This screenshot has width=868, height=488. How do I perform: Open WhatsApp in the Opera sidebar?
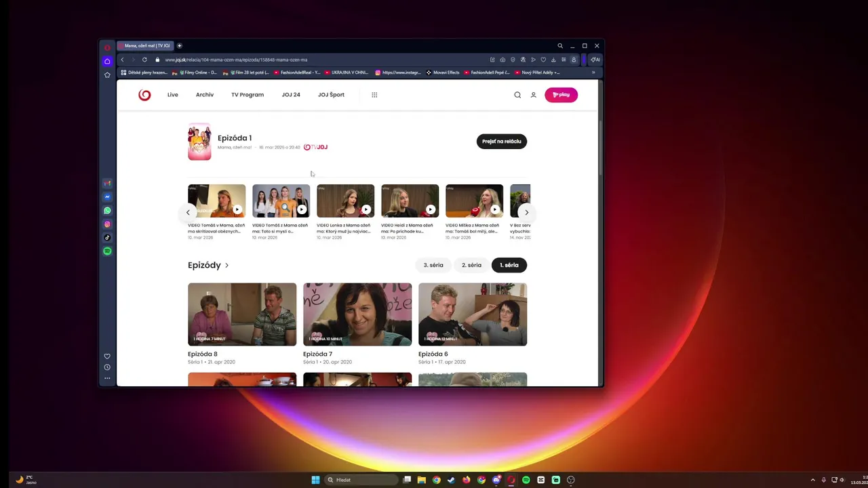pos(107,211)
